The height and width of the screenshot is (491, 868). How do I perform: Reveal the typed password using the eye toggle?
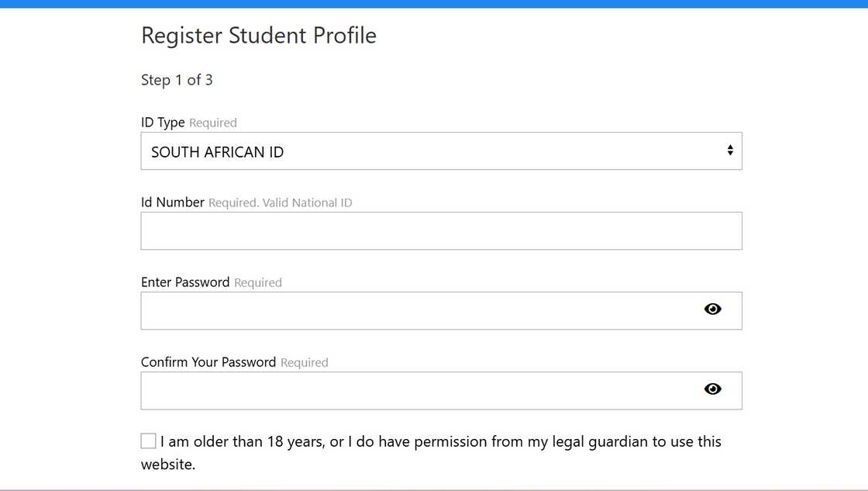[712, 309]
